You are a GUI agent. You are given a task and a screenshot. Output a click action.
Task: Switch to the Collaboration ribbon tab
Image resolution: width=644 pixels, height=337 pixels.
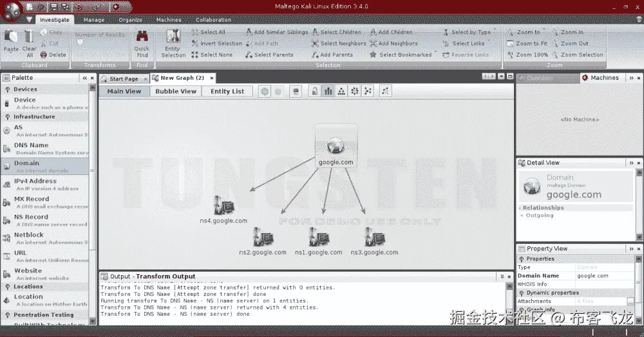click(x=213, y=20)
